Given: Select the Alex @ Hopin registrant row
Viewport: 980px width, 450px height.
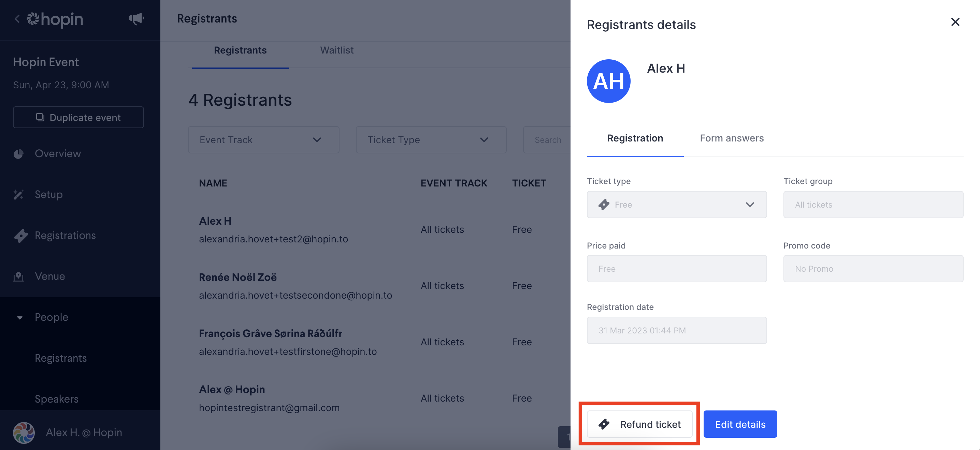Looking at the screenshot, I should 379,398.
